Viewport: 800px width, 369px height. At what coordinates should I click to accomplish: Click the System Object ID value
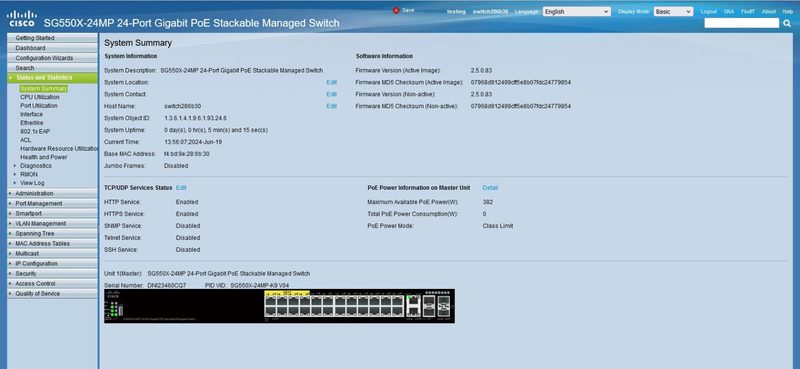(195, 118)
